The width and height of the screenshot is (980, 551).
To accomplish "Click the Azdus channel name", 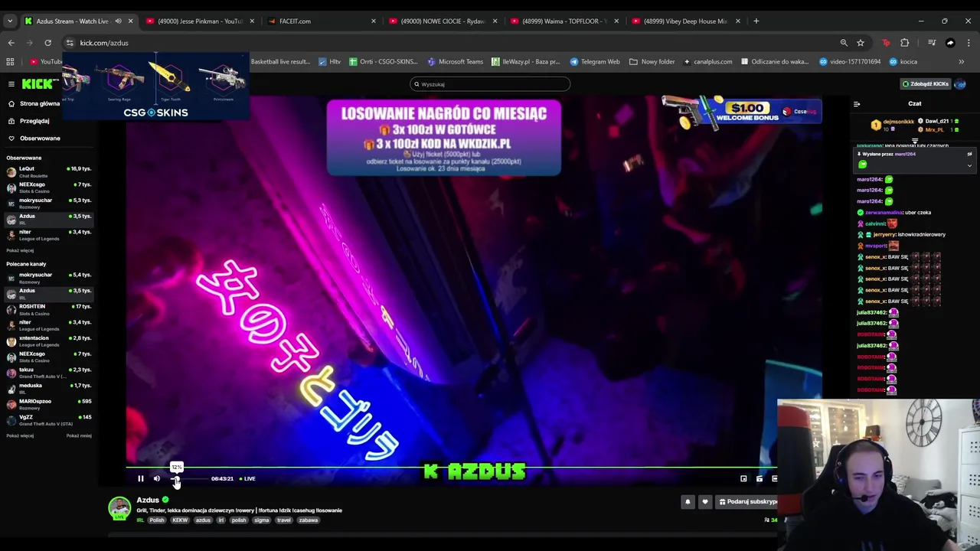I will coord(148,500).
